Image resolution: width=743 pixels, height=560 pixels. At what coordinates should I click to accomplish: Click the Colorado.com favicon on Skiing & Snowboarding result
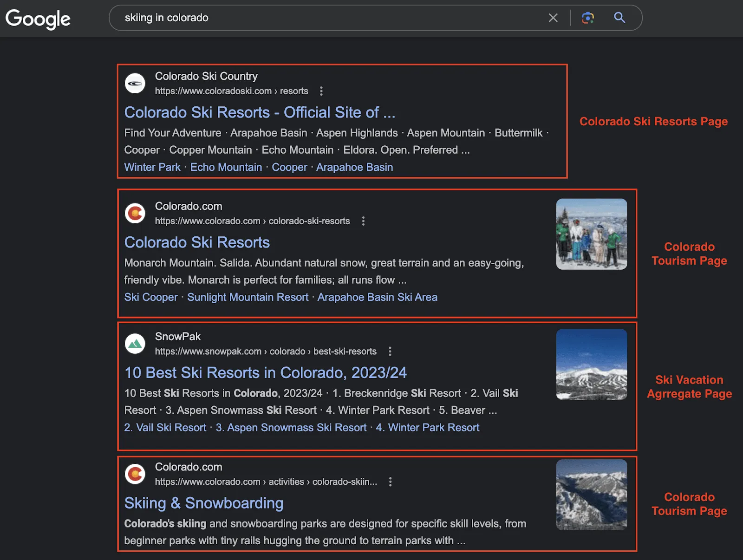coord(135,475)
